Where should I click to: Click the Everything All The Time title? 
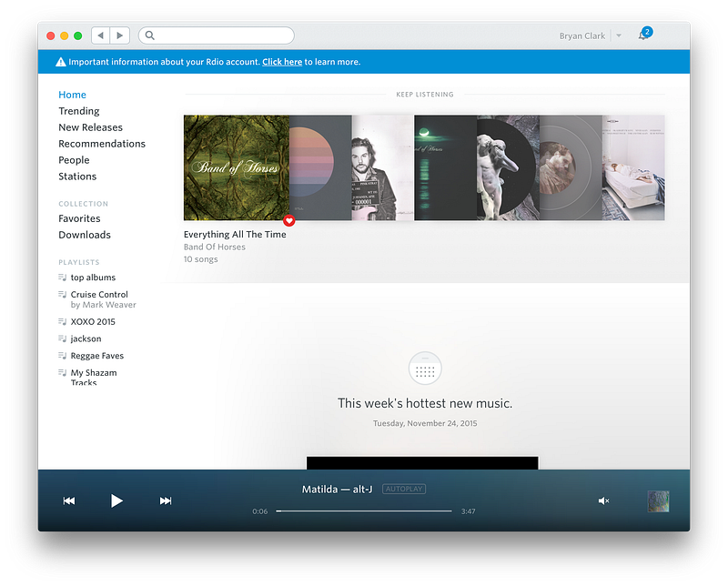tap(235, 235)
